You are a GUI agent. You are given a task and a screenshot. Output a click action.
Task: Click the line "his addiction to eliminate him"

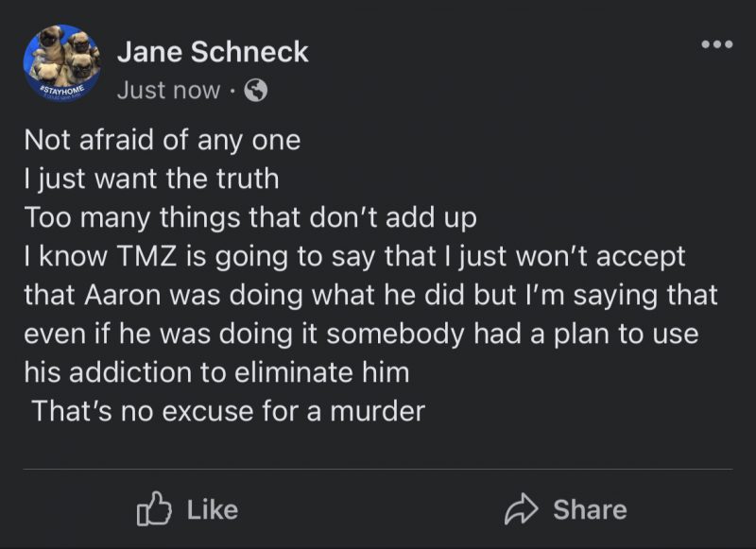(x=216, y=372)
